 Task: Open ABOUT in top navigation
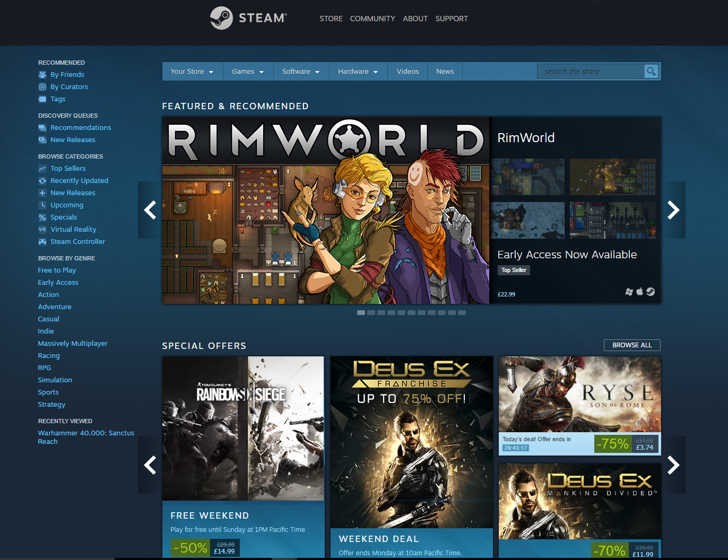415,19
